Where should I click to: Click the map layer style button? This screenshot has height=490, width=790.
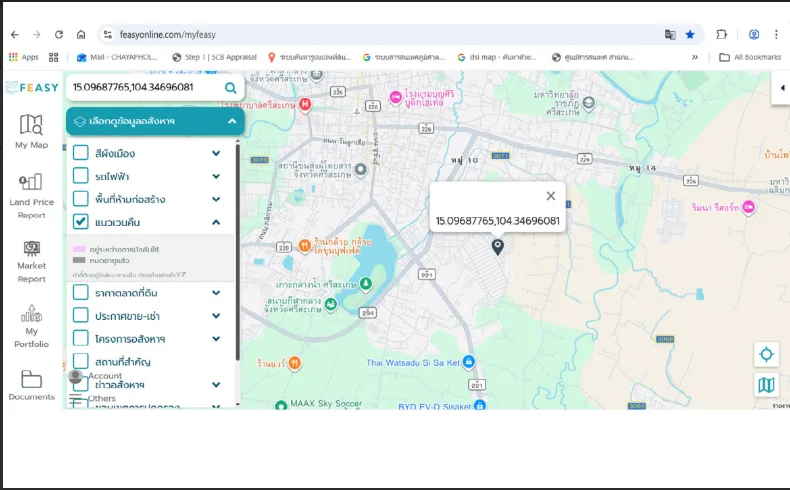pos(766,385)
